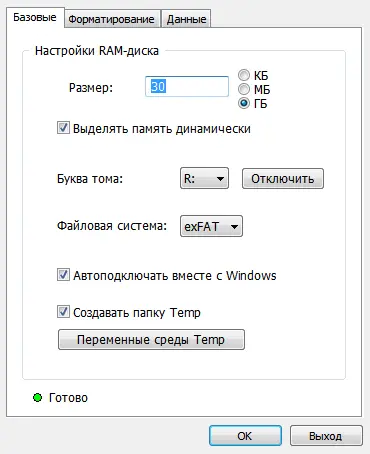Expand the exFAT file system dropdown
The width and height of the screenshot is (370, 454).
pyautogui.click(x=211, y=226)
